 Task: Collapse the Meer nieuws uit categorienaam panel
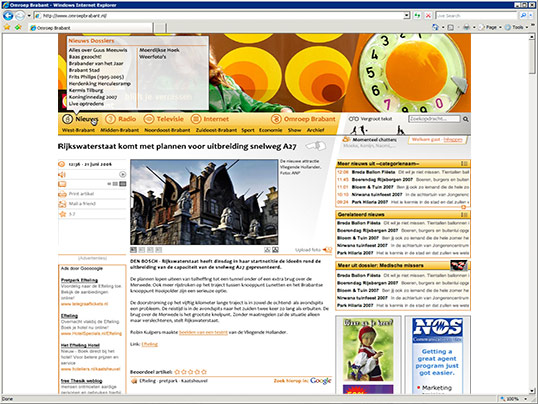464,164
